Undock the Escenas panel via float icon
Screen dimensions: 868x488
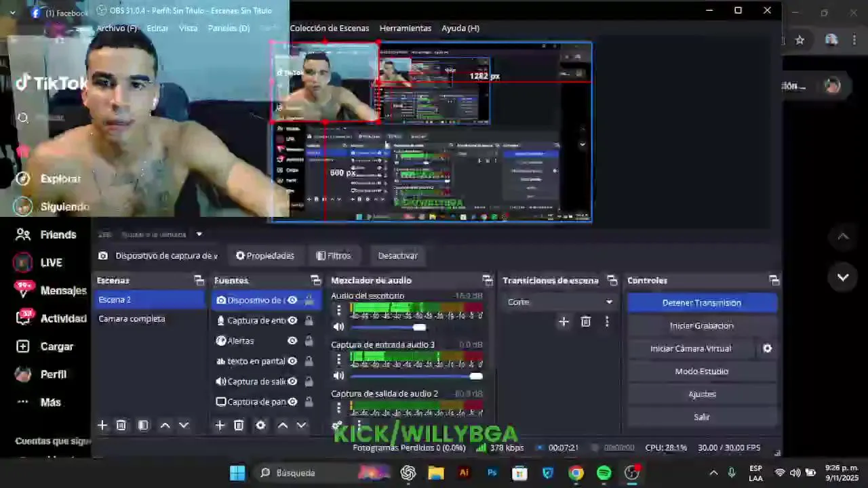tap(199, 280)
